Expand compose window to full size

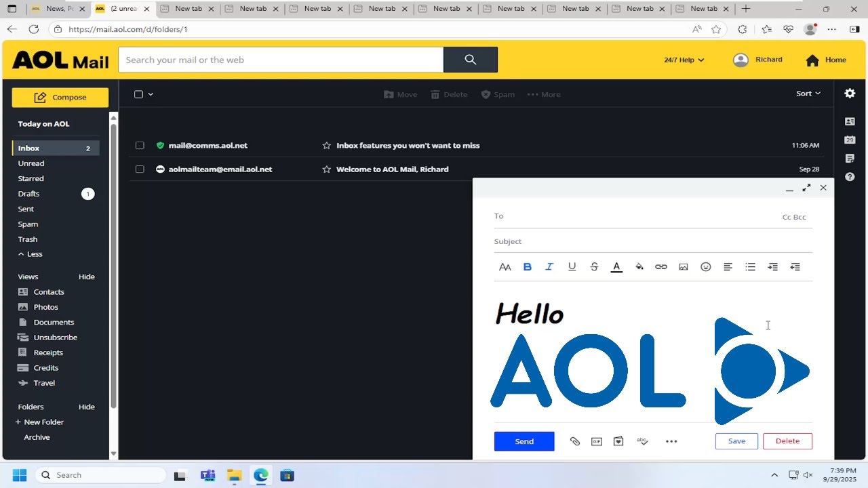pyautogui.click(x=806, y=188)
